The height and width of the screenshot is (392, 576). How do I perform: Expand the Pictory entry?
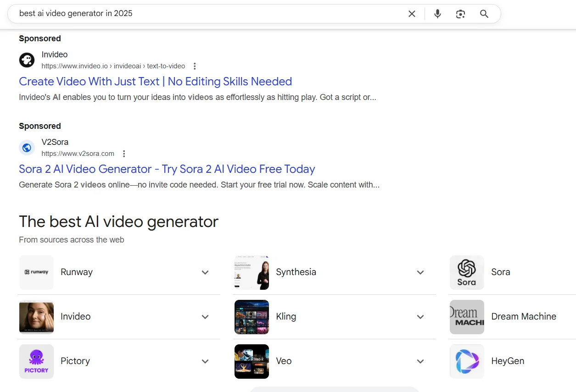tap(205, 361)
